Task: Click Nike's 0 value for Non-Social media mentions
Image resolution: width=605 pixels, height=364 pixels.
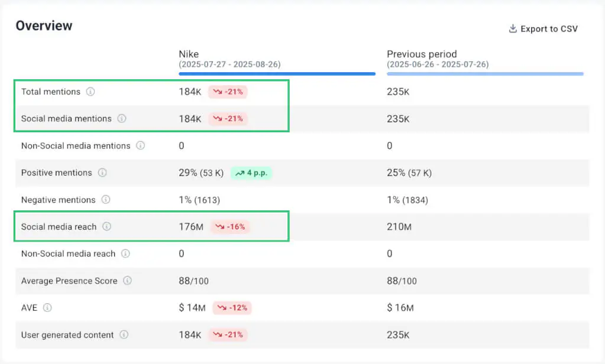Action: pos(182,146)
